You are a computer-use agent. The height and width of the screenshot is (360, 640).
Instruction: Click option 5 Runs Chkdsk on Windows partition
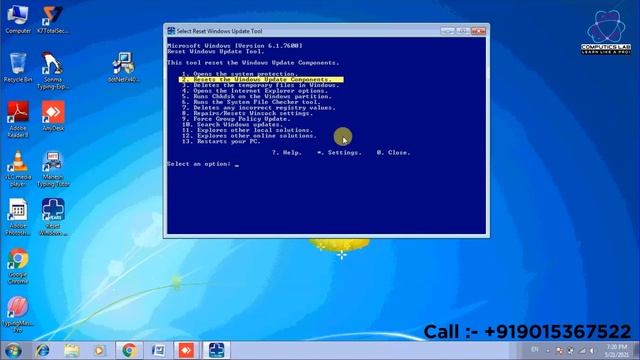pos(256,96)
